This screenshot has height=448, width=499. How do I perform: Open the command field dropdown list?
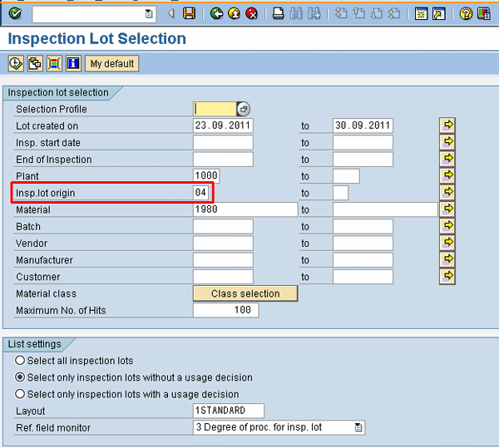149,13
